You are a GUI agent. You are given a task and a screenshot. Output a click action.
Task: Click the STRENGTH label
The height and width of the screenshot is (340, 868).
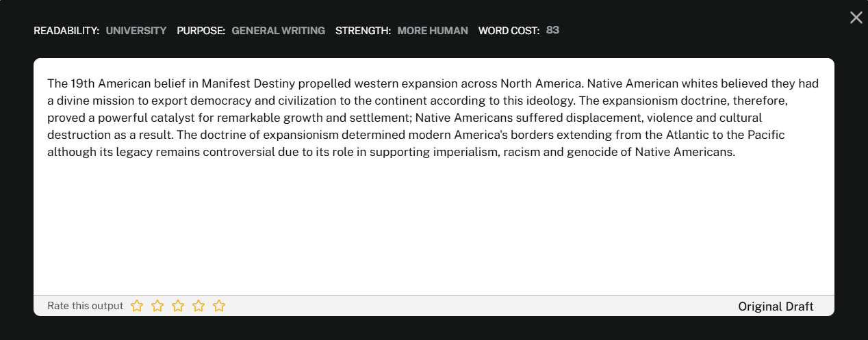click(x=363, y=31)
